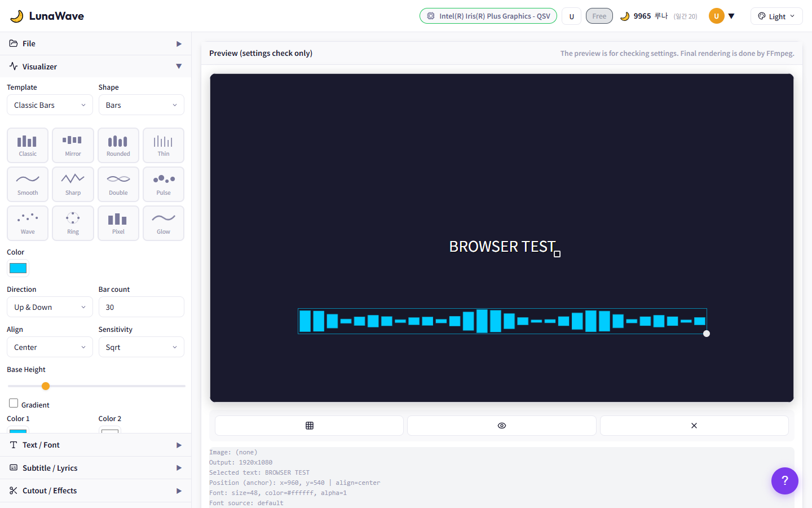Change Direction from Up & Down

coord(50,306)
